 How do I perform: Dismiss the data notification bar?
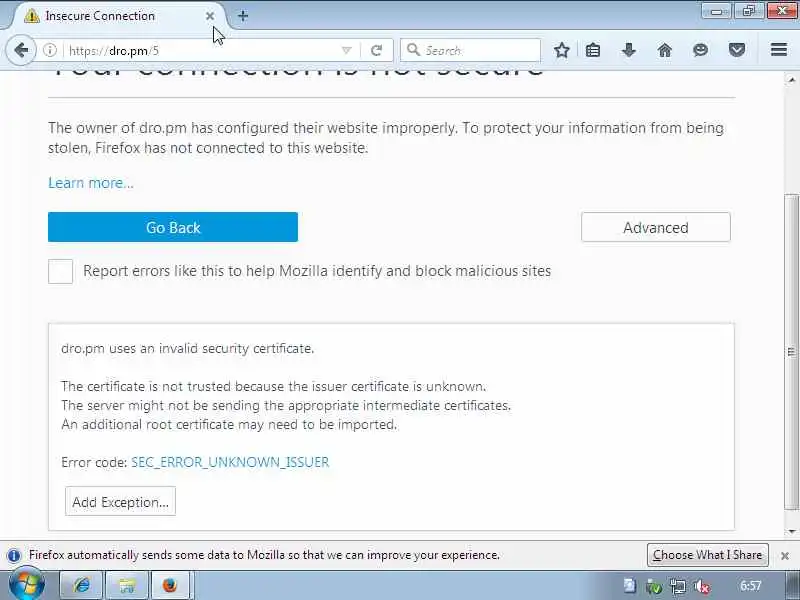[x=785, y=556]
